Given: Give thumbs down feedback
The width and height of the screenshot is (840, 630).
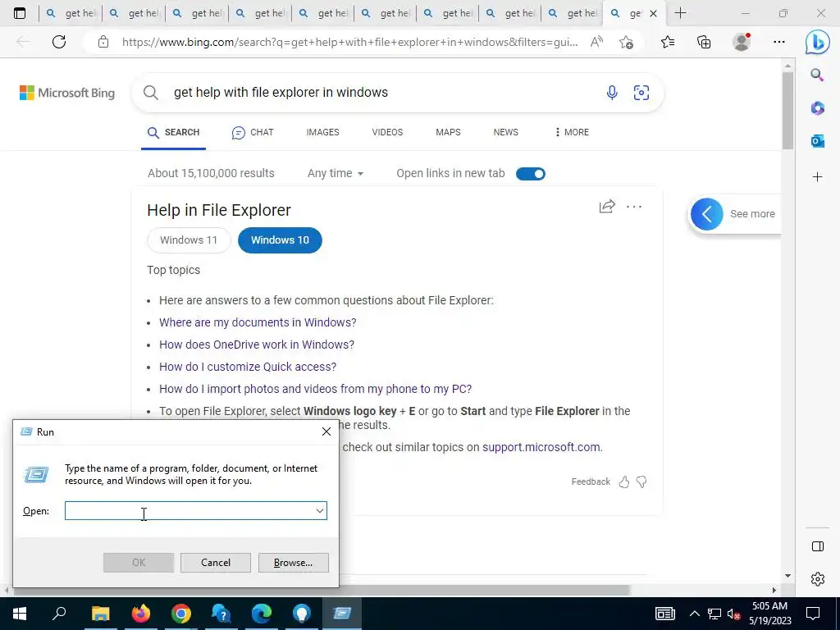Looking at the screenshot, I should point(641,482).
